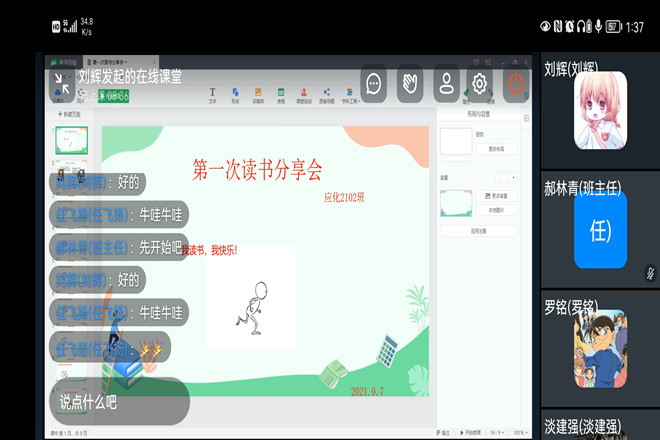Image resolution: width=660 pixels, height=440 pixels.
Task: Type in the 说点什么吧 chat box
Action: tap(120, 402)
